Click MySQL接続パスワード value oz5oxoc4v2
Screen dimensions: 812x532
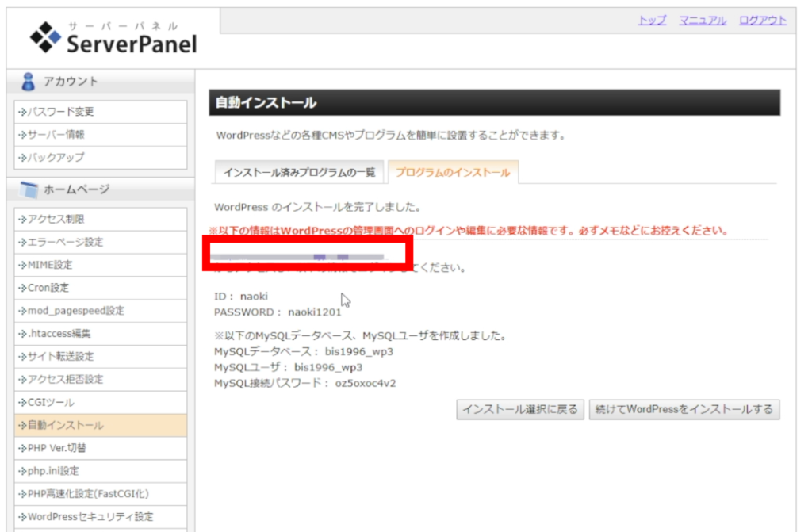tap(366, 383)
